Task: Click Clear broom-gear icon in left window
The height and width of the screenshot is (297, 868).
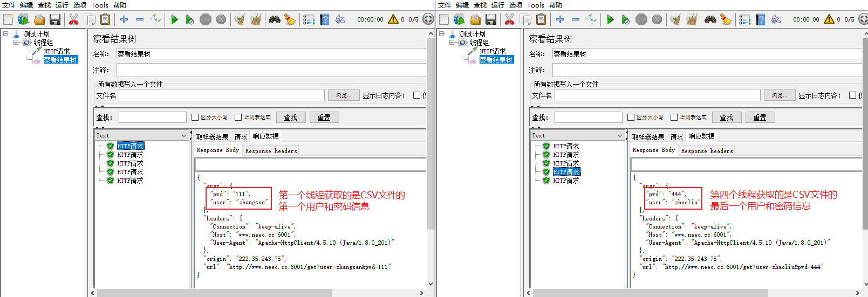Action: coord(240,19)
